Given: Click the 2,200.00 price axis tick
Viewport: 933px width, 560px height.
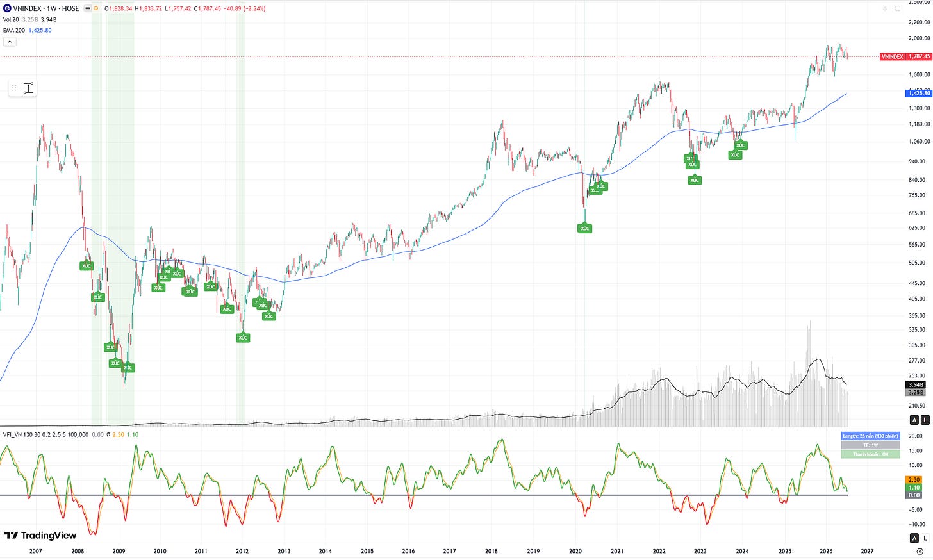Looking at the screenshot, I should click(919, 22).
